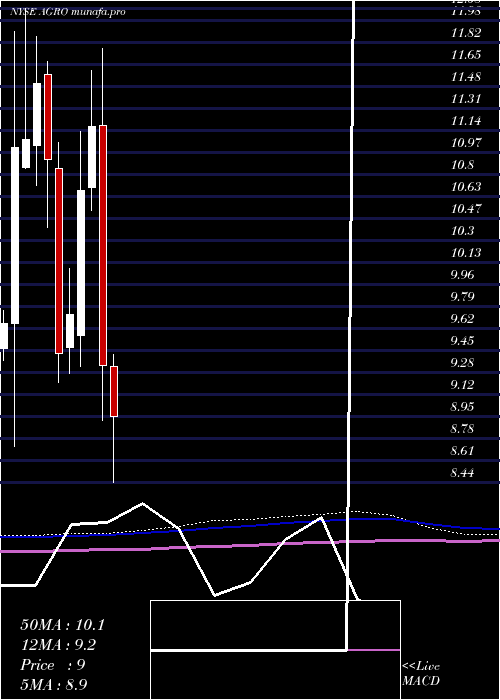Click the <<Live MACD label
This screenshot has height=700, width=500.
pyautogui.click(x=421, y=674)
